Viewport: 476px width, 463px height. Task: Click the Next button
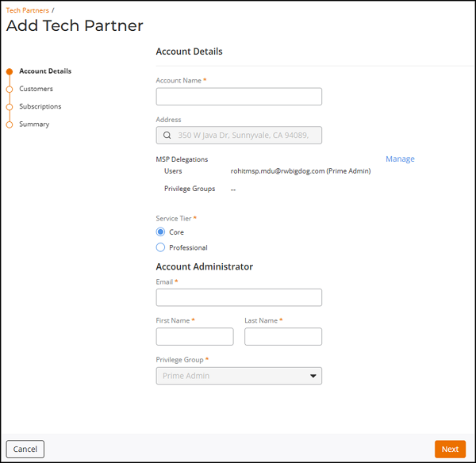click(450, 449)
